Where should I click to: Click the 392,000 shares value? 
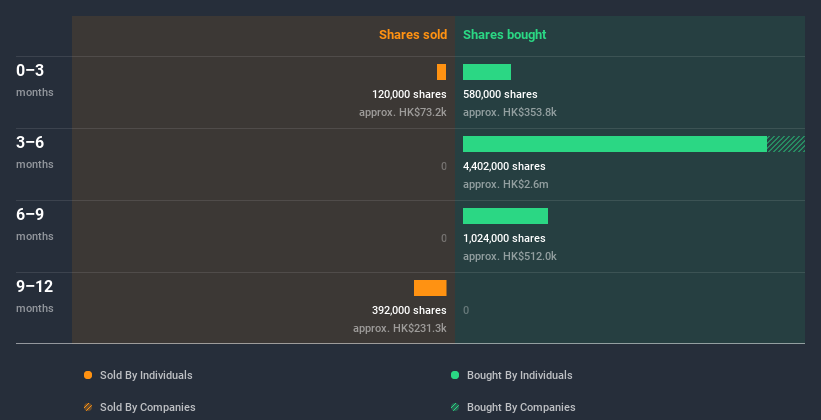pyautogui.click(x=409, y=310)
